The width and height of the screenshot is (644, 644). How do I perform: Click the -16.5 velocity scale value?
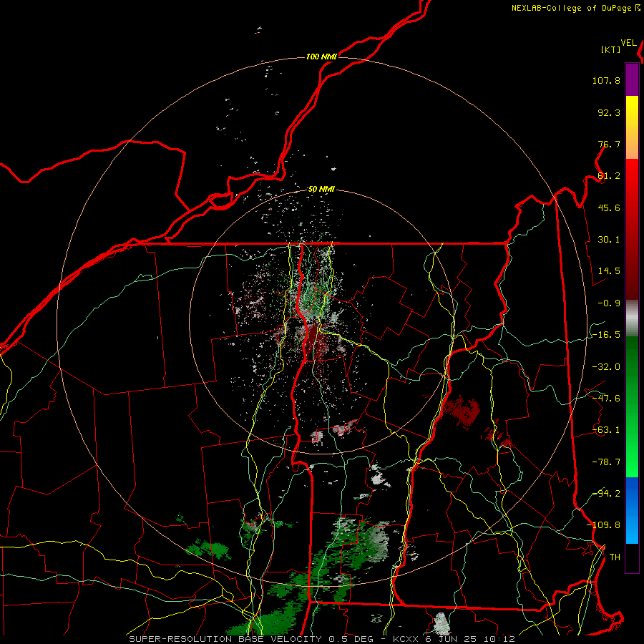[x=606, y=335]
